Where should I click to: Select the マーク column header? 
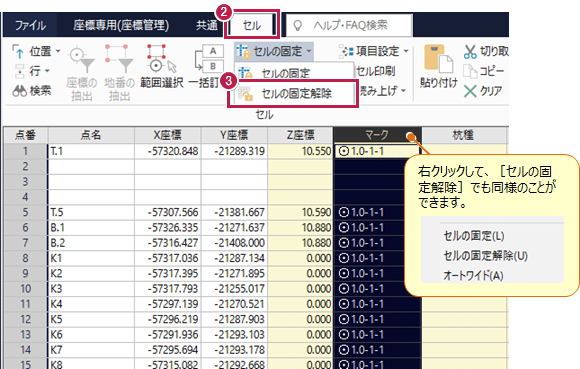click(x=377, y=135)
